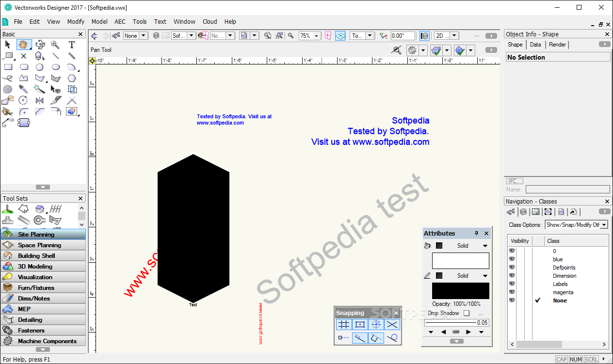613x364 pixels.
Task: Toggle Snap to Grid in Snapping palette
Action: point(343,325)
